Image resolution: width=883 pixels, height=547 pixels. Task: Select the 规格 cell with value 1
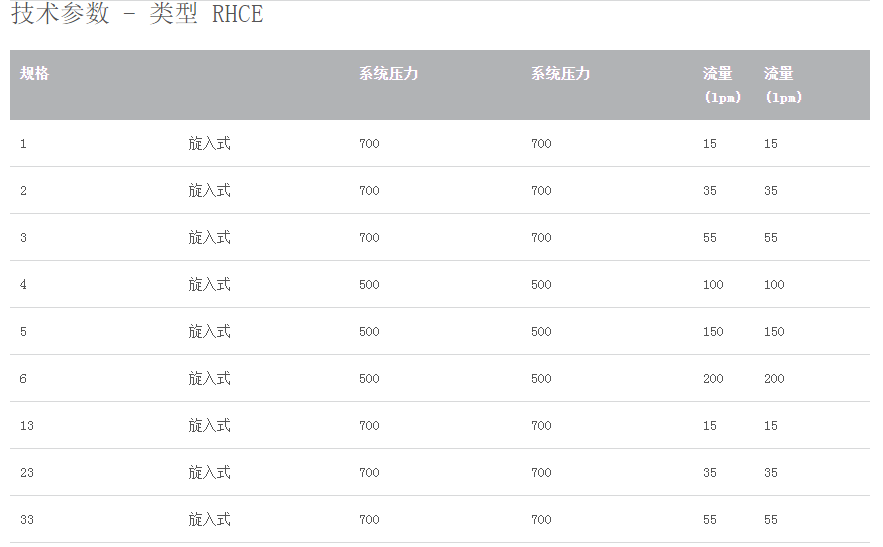24,144
